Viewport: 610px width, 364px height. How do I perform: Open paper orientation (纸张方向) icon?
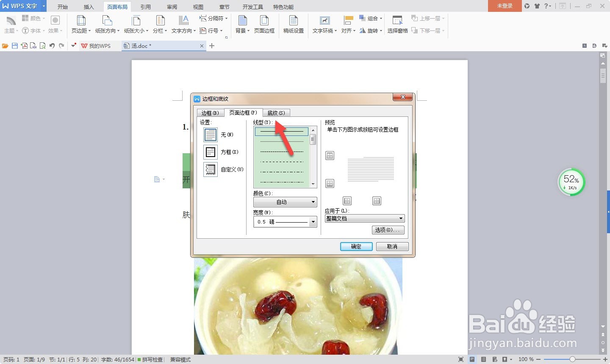[x=107, y=20]
